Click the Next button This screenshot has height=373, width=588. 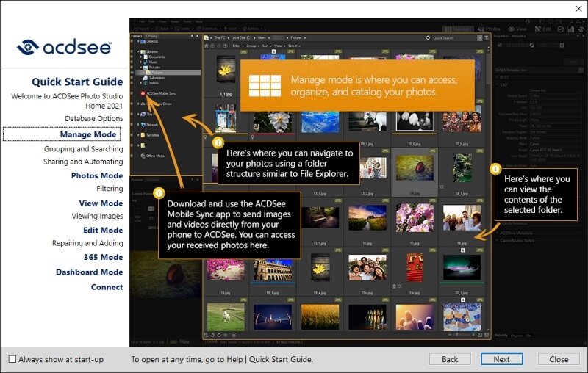coord(502,359)
